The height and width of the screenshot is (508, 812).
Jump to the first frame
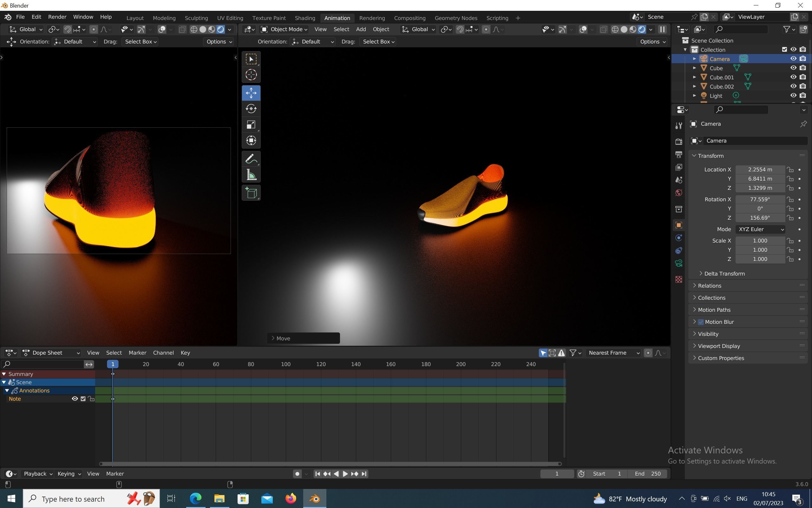[x=318, y=474]
